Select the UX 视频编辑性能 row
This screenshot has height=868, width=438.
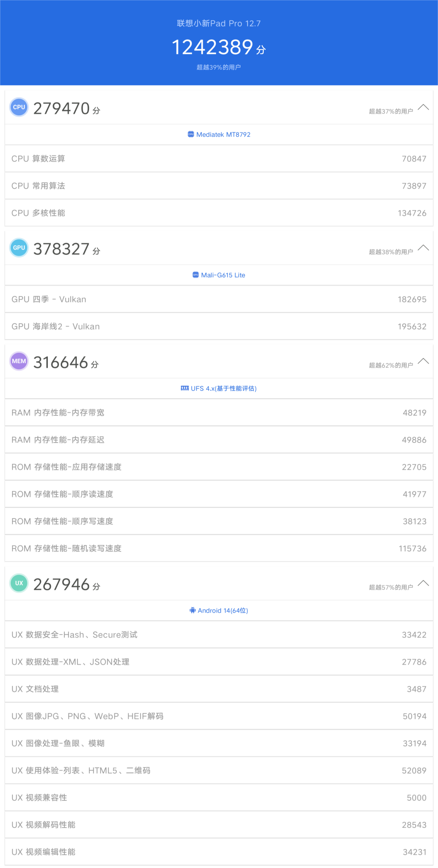(219, 852)
